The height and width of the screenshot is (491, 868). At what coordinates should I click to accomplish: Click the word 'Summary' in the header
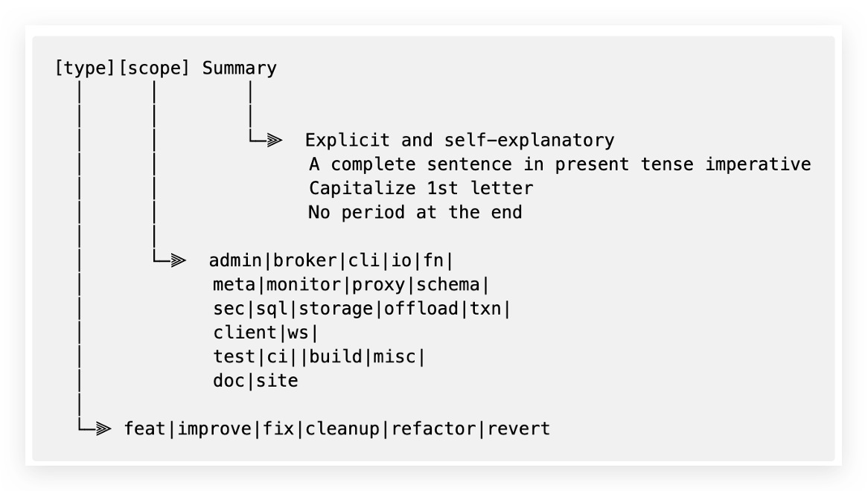pos(239,68)
